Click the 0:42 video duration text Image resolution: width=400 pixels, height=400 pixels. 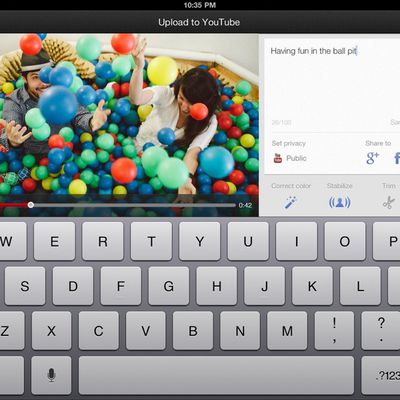tap(245, 205)
